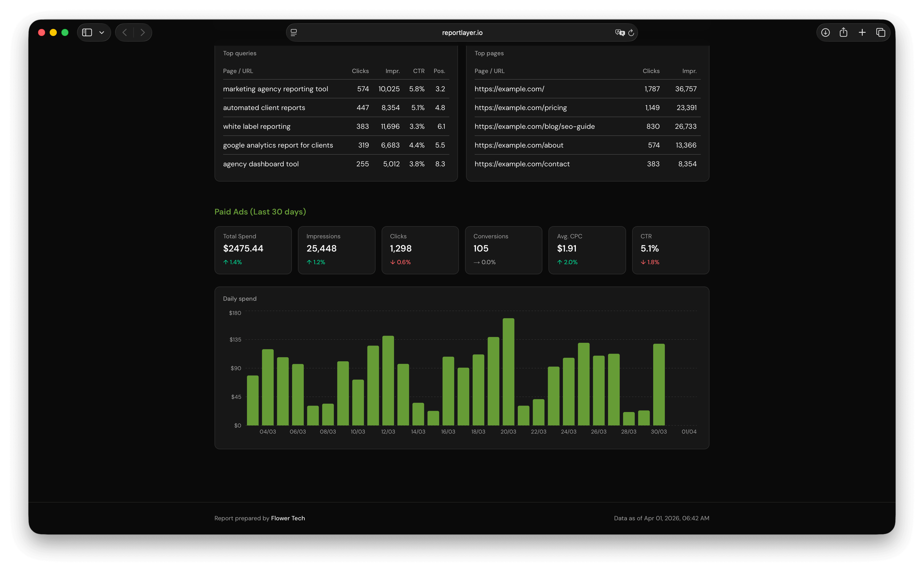Maximize the window with the green button
The image size is (924, 572).
(65, 32)
